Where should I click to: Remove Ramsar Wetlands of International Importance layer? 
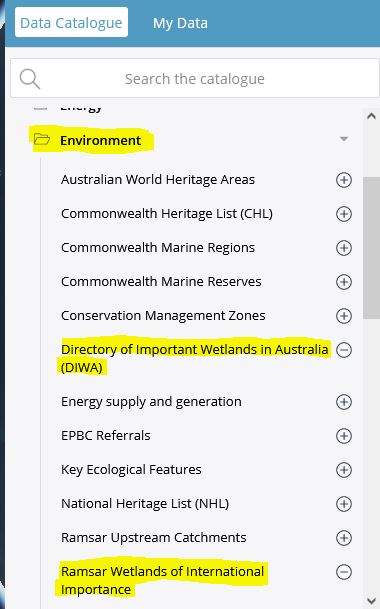[x=344, y=572]
